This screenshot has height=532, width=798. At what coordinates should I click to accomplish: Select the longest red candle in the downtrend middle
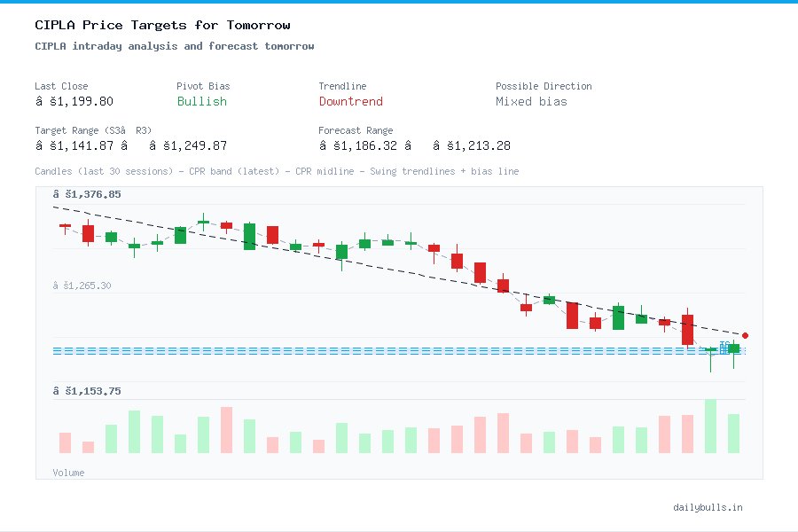coord(572,317)
